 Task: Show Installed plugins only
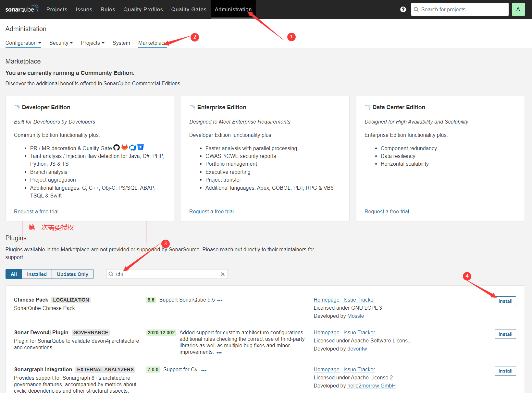(x=37, y=274)
